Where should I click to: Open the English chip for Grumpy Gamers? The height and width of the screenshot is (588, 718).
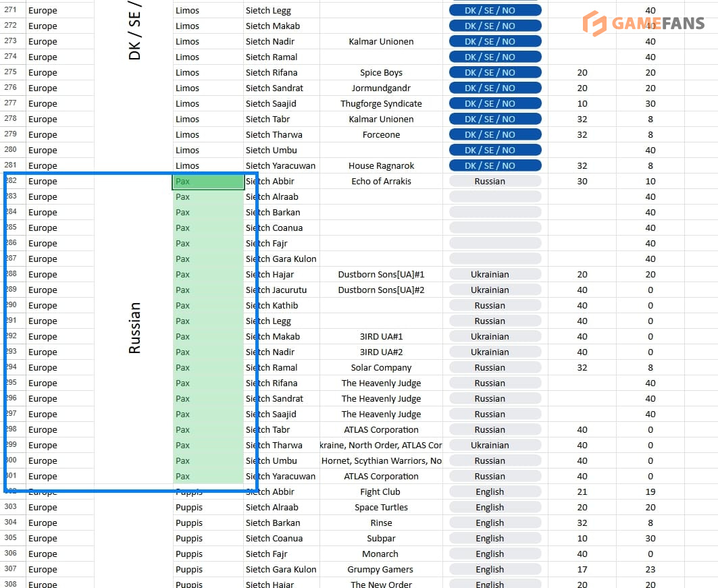495,569
